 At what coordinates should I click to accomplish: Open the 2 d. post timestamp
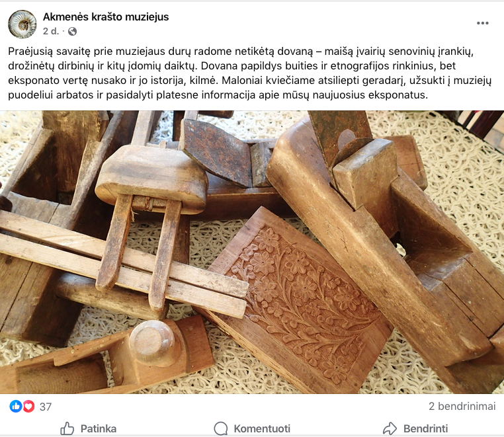[51, 31]
